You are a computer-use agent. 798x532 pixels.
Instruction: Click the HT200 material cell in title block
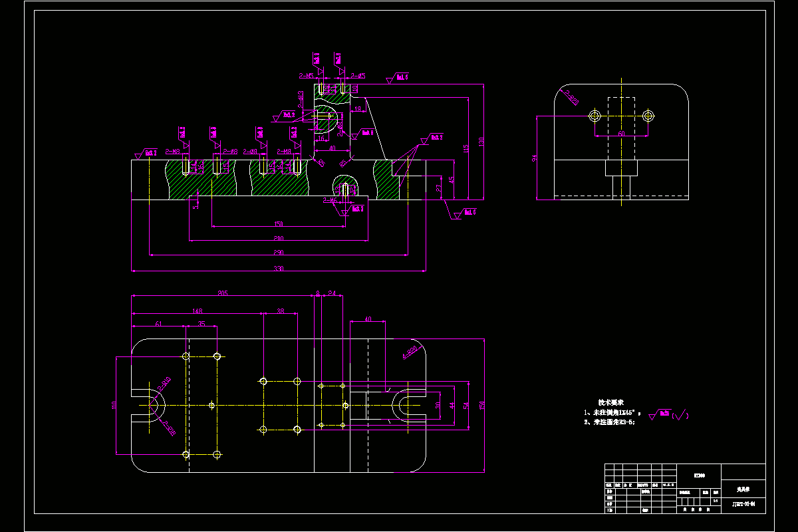coord(699,475)
